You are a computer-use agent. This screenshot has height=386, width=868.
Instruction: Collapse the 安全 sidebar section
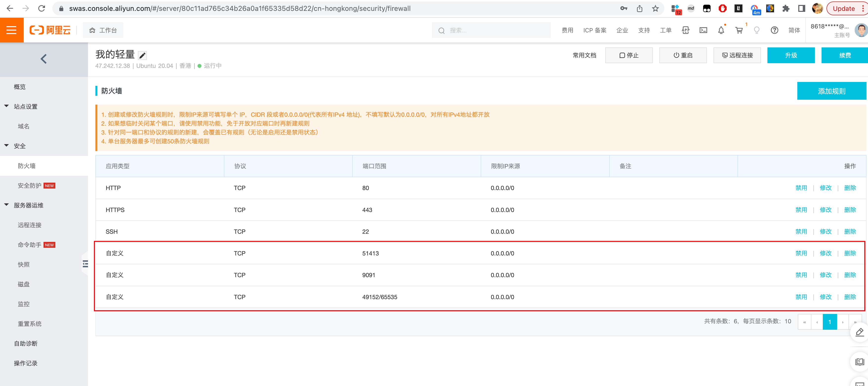[6, 146]
